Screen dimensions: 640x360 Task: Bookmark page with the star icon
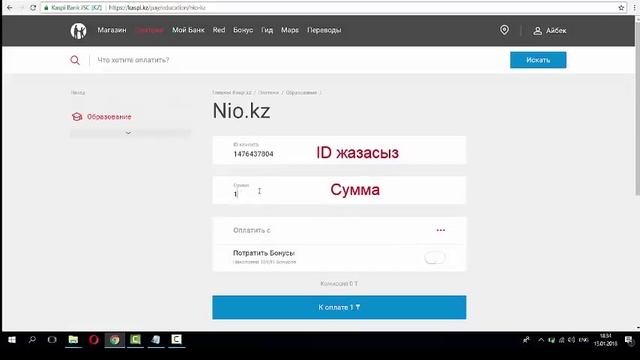click(621, 8)
